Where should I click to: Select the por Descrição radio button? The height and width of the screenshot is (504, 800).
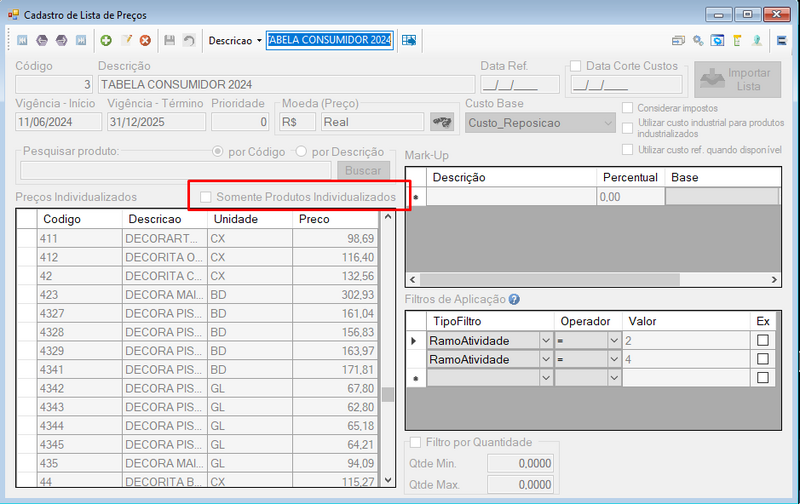pyautogui.click(x=302, y=152)
